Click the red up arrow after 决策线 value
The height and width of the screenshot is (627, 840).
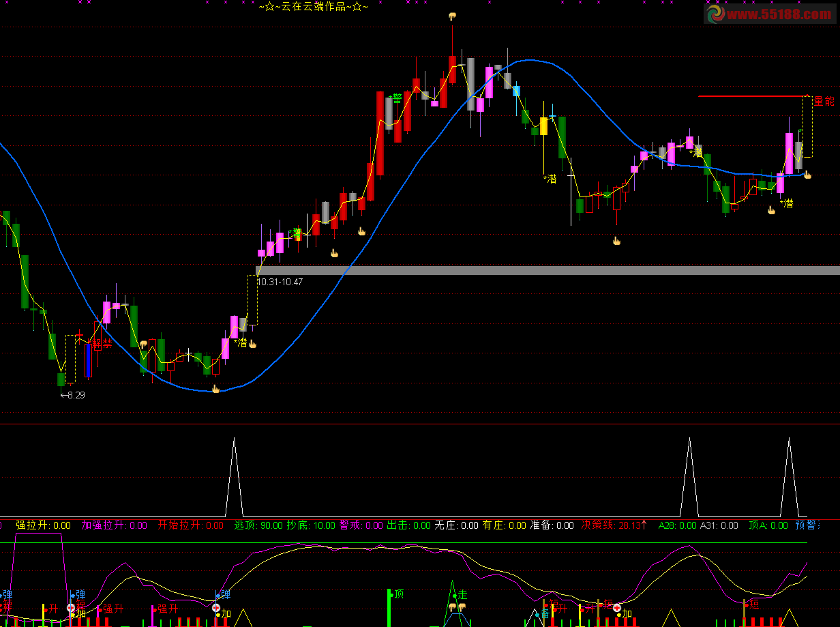[644, 525]
